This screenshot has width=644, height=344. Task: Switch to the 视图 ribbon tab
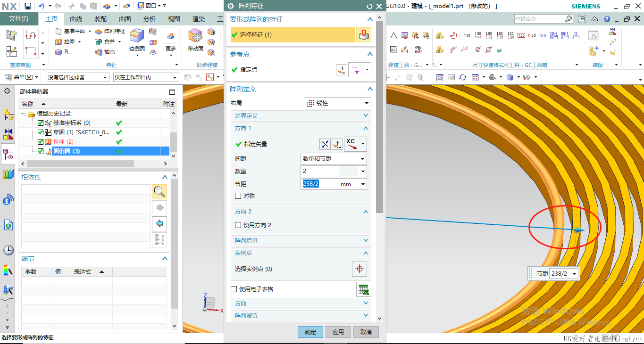(174, 19)
